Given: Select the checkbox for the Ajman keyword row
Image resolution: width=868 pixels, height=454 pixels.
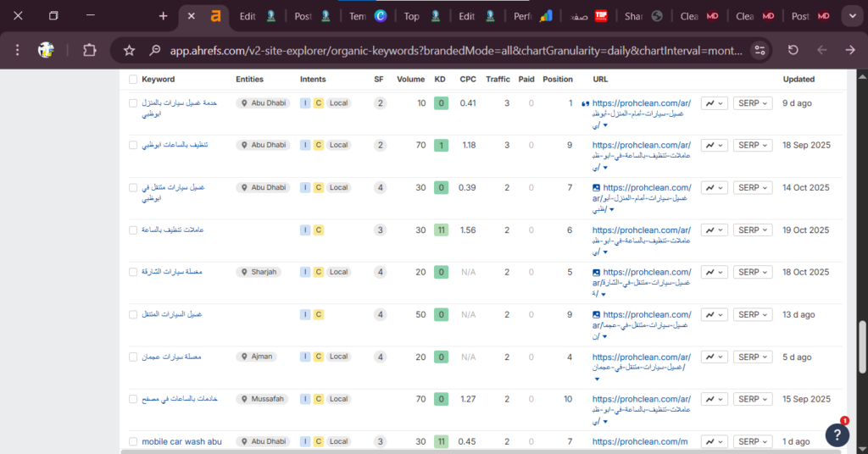Looking at the screenshot, I should click(133, 357).
